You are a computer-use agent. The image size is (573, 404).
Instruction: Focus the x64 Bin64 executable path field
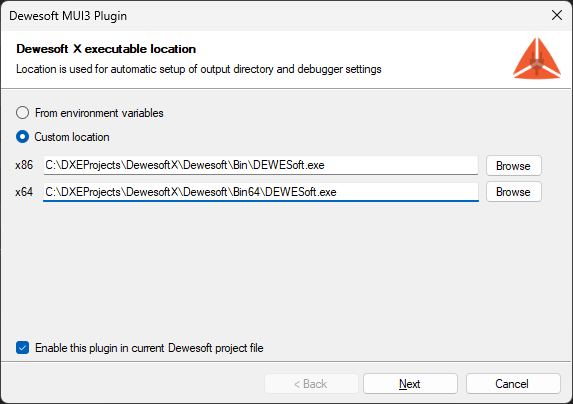261,192
